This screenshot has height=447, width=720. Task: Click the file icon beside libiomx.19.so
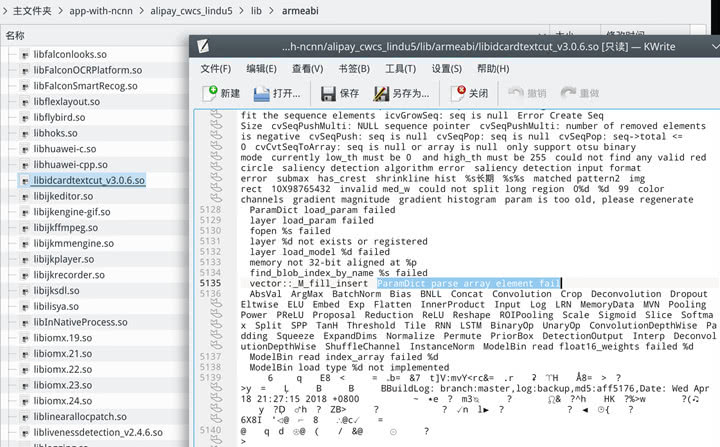25,338
